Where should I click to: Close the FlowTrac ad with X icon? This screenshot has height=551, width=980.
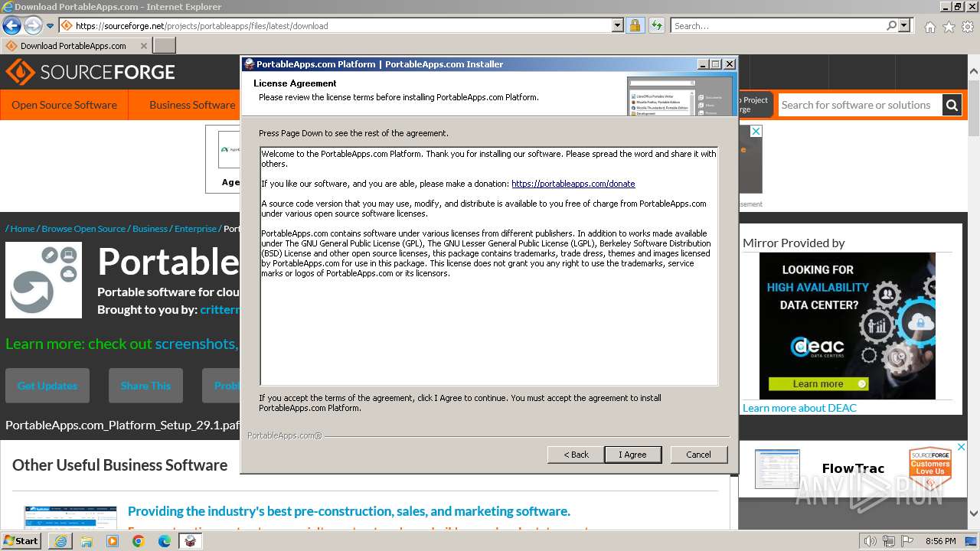(x=962, y=447)
